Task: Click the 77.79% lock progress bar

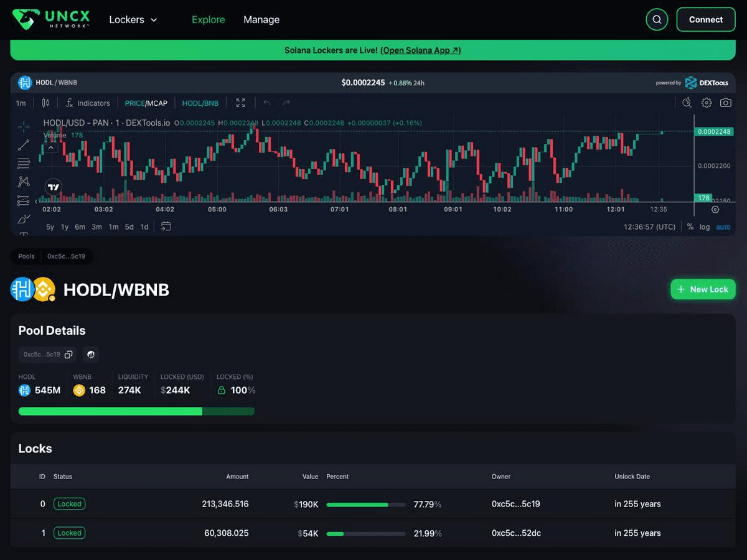Action: point(366,504)
